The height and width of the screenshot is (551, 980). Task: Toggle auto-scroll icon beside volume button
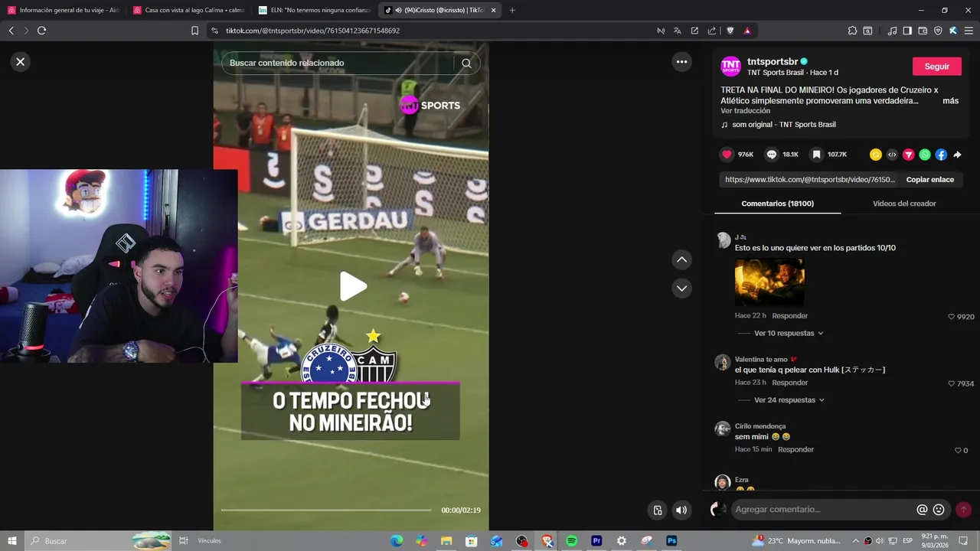coord(657,510)
